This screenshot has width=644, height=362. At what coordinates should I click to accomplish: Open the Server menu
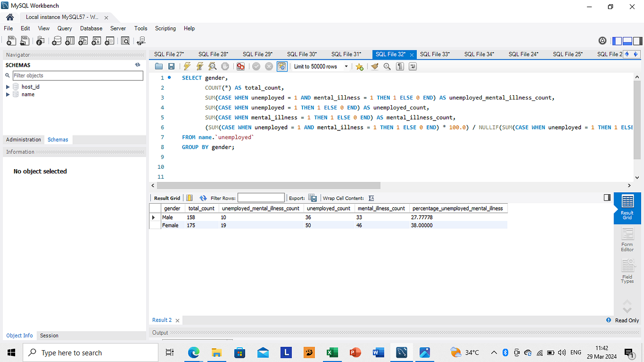tap(118, 28)
